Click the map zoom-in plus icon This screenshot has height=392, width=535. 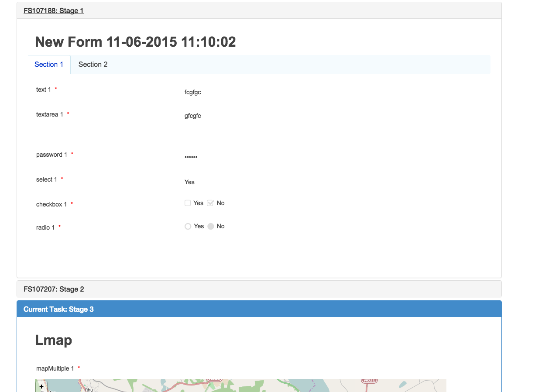pos(41,386)
